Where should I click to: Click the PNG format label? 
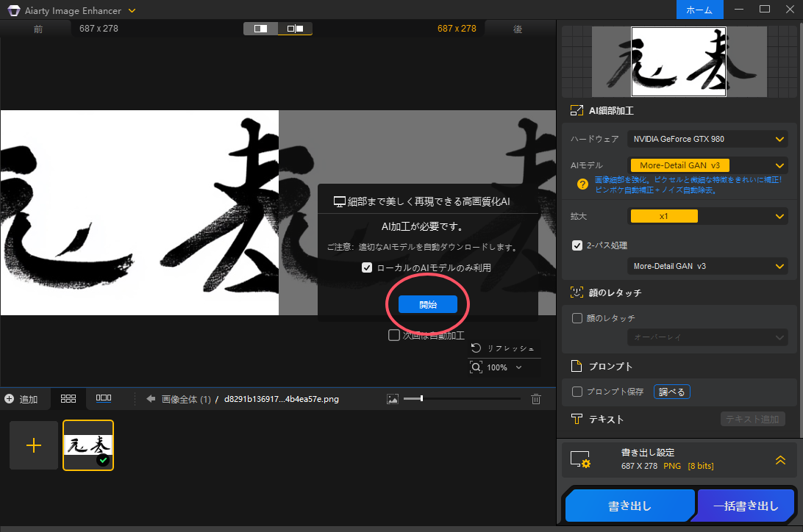tap(672, 466)
